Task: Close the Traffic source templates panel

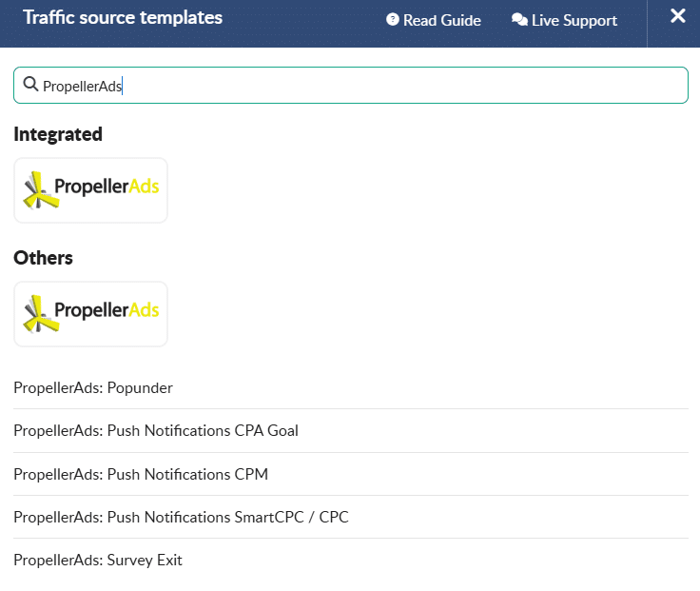Action: point(678,16)
